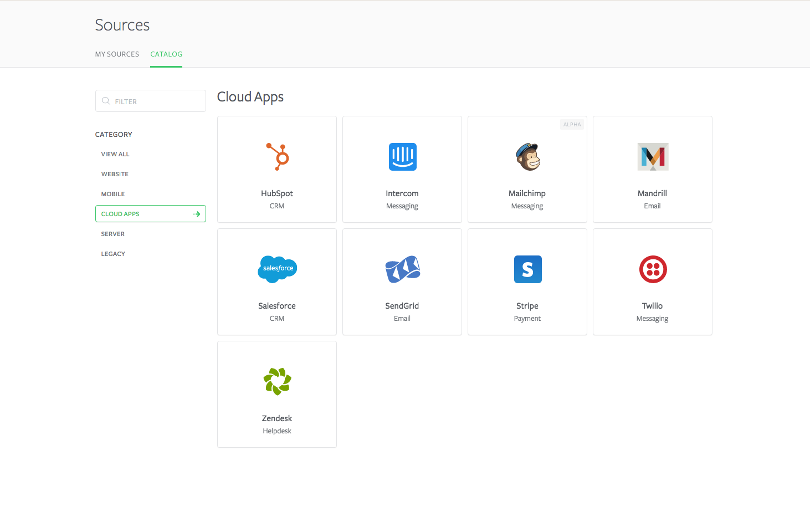810x532 pixels.
Task: Click into the Filter search field
Action: pos(158,101)
